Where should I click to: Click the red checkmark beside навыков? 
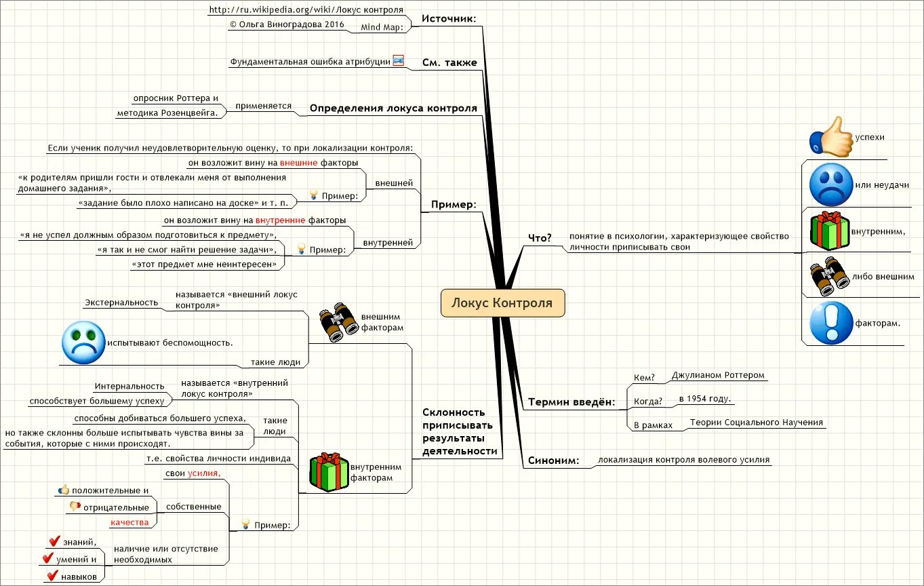click(53, 576)
